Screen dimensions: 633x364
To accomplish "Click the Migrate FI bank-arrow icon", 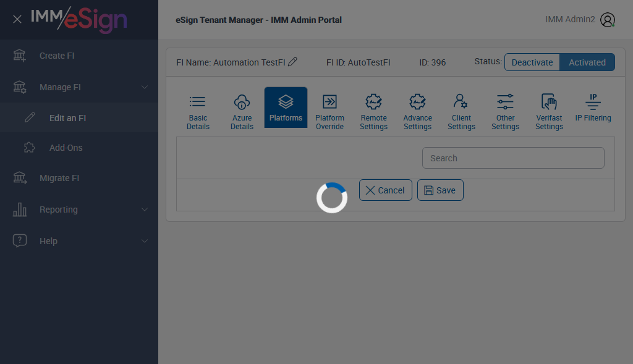I will coord(19,178).
